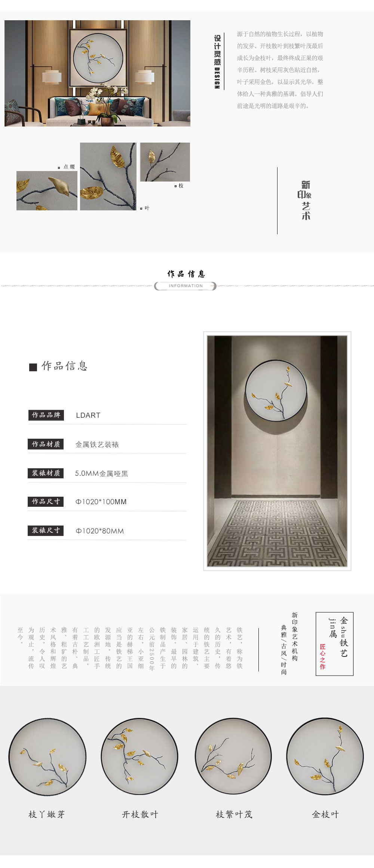374x868 pixels.
Task: Select the 开枝散叶 round artwork
Action: [x=140, y=756]
